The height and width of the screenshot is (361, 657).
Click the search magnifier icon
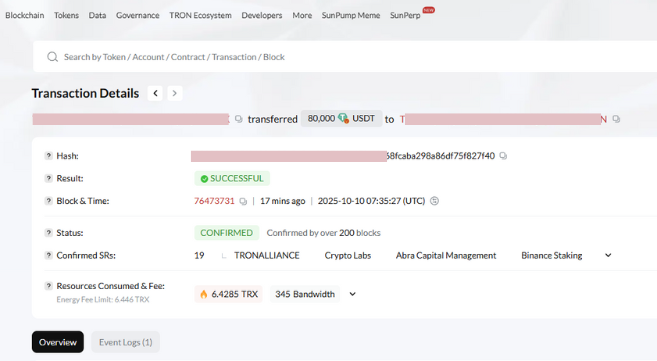tap(52, 57)
